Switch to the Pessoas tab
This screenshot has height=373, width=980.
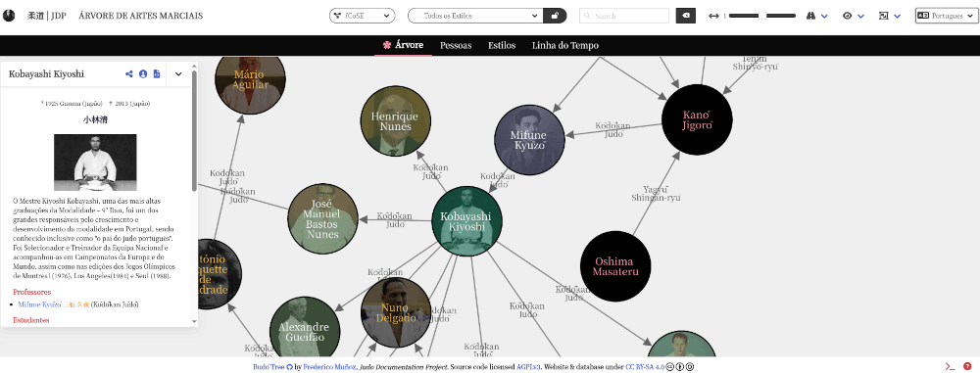[456, 45]
